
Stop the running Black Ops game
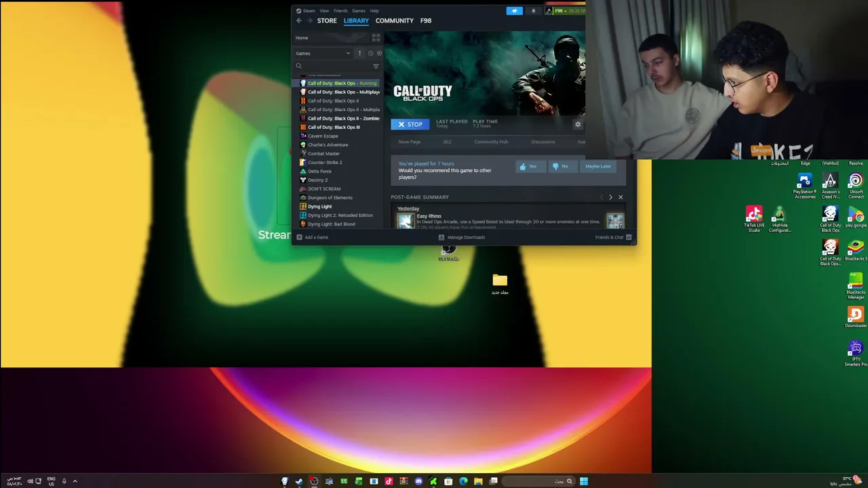click(410, 125)
